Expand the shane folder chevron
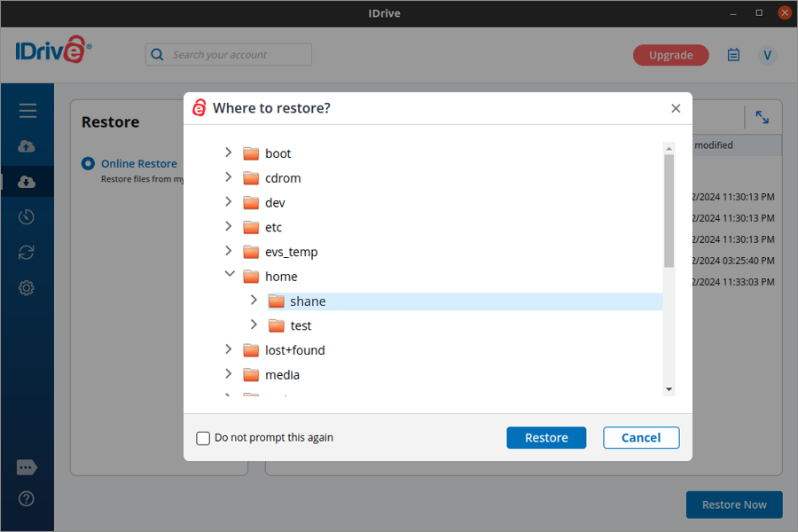This screenshot has width=798, height=532. point(253,301)
